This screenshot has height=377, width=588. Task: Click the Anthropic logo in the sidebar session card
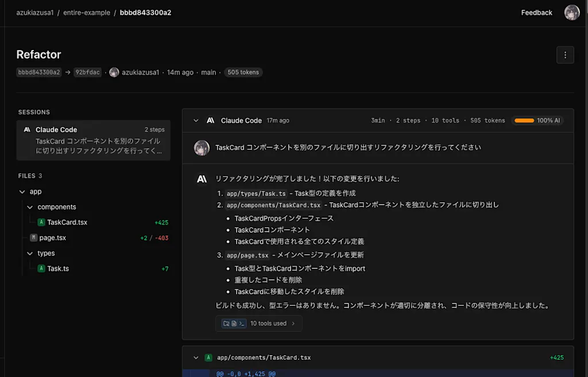(x=27, y=129)
